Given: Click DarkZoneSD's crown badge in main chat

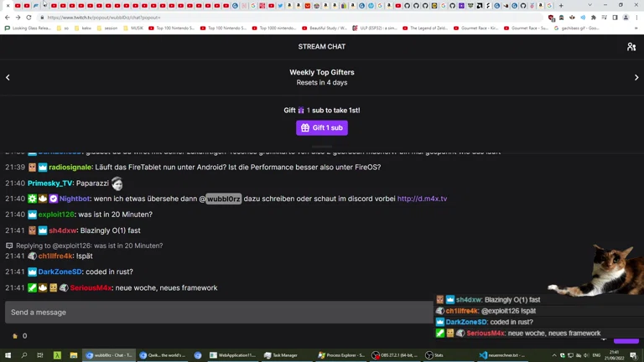Looking at the screenshot, I should point(32,271).
